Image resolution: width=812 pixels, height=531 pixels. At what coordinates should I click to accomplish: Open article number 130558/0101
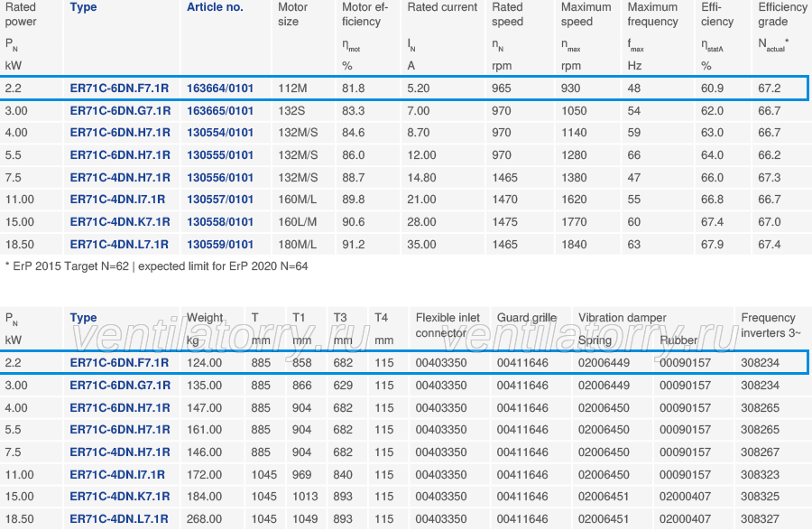[x=220, y=222]
